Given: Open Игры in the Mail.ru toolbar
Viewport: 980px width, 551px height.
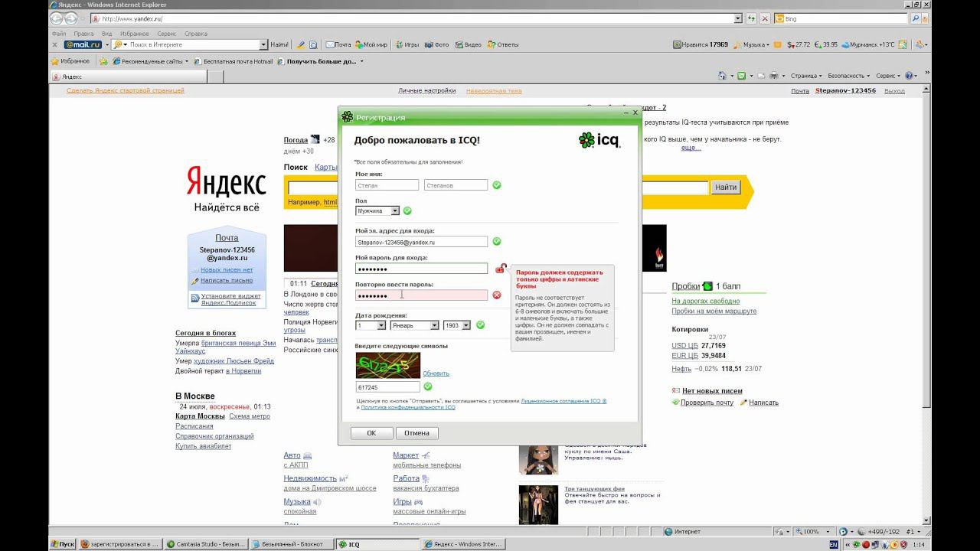Looking at the screenshot, I should point(407,44).
